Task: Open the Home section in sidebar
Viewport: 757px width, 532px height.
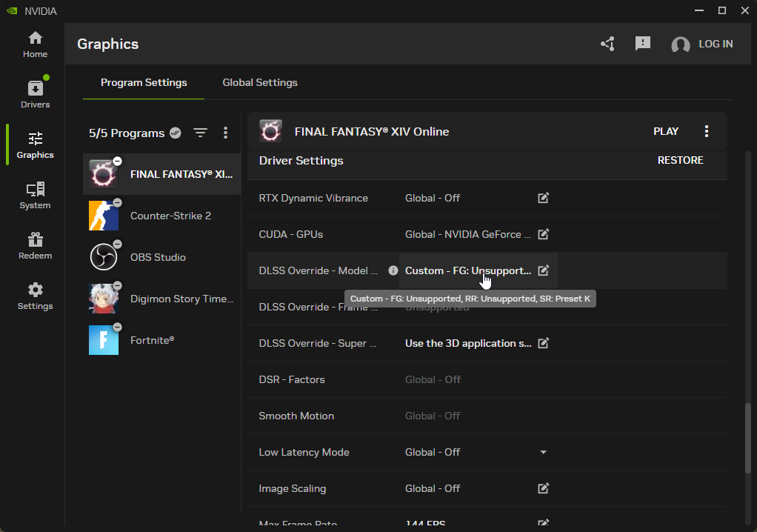Action: (x=35, y=44)
